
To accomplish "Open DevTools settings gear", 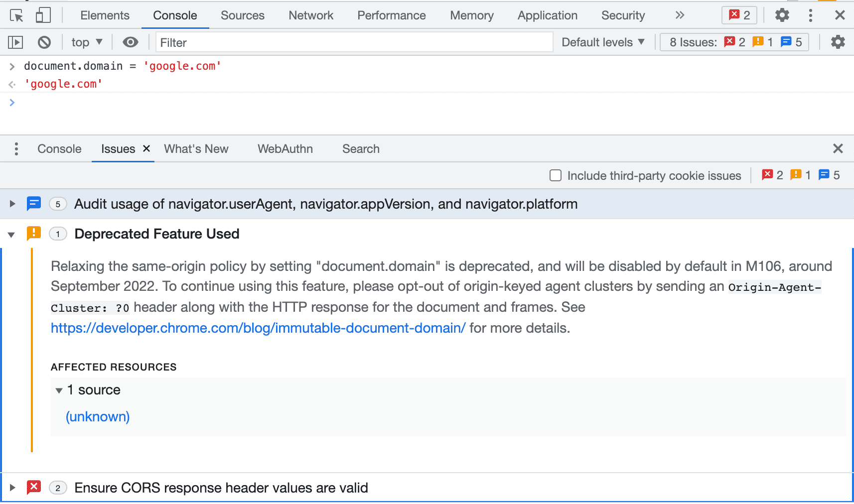I will pyautogui.click(x=782, y=15).
